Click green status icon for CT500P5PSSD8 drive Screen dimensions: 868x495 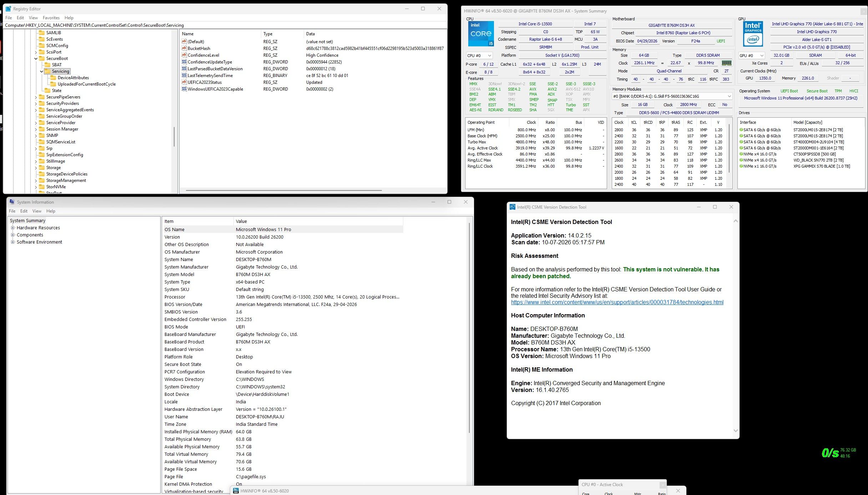coord(741,154)
